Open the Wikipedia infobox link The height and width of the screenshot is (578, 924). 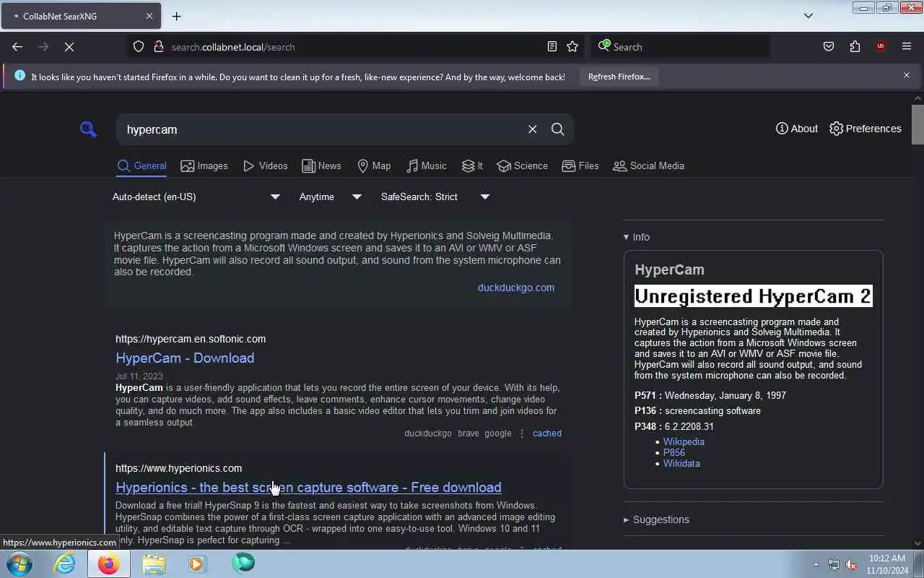coord(684,441)
